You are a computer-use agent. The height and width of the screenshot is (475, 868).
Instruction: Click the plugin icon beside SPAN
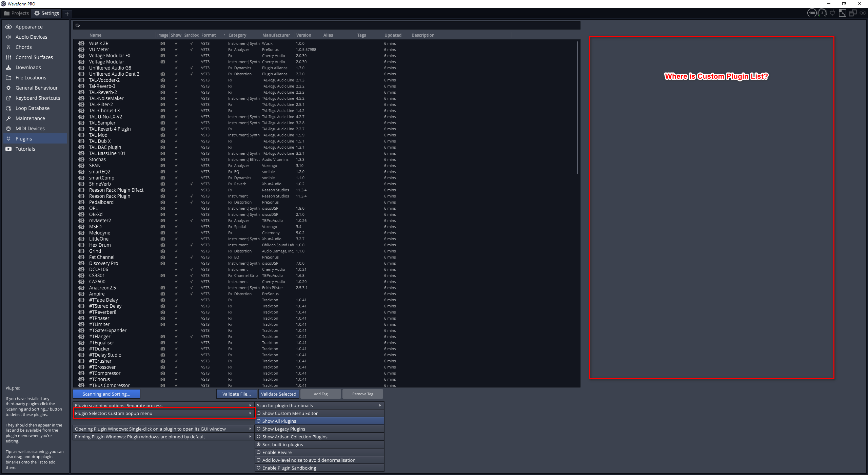pos(81,166)
